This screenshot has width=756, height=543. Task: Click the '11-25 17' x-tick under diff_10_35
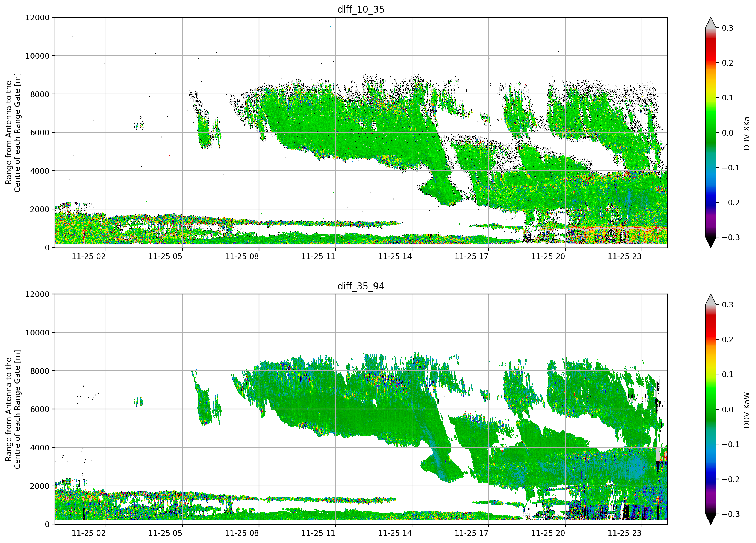[x=472, y=256]
